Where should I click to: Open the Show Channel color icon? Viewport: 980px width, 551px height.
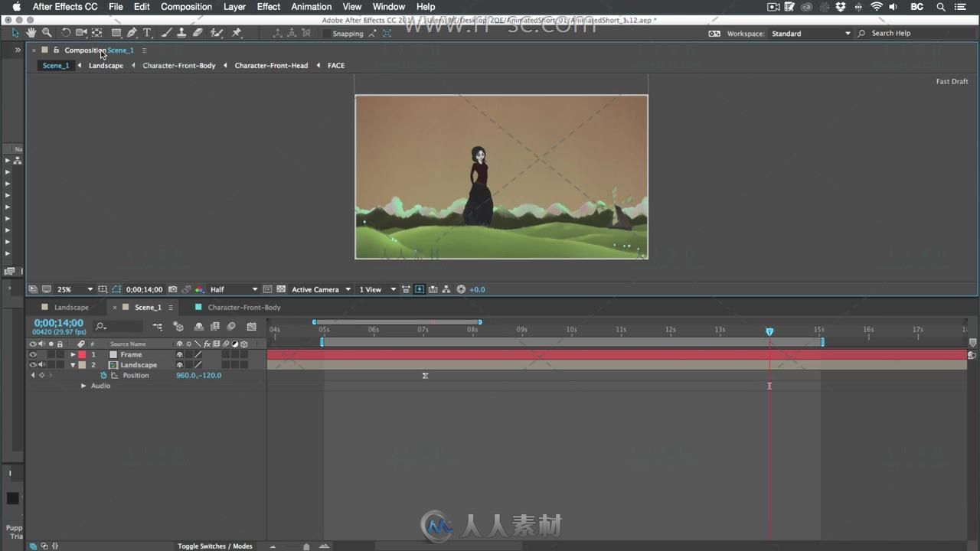click(x=199, y=289)
